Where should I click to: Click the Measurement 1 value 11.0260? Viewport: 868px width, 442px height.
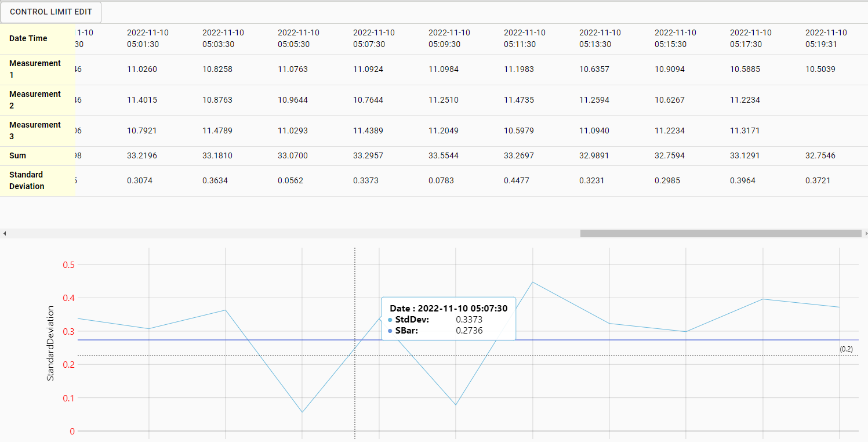point(142,69)
